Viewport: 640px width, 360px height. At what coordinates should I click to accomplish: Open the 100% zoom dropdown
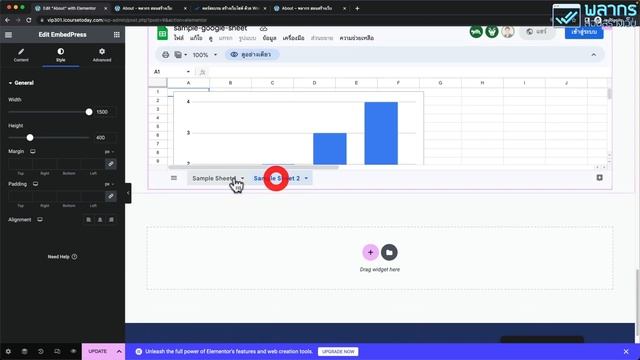coord(205,55)
